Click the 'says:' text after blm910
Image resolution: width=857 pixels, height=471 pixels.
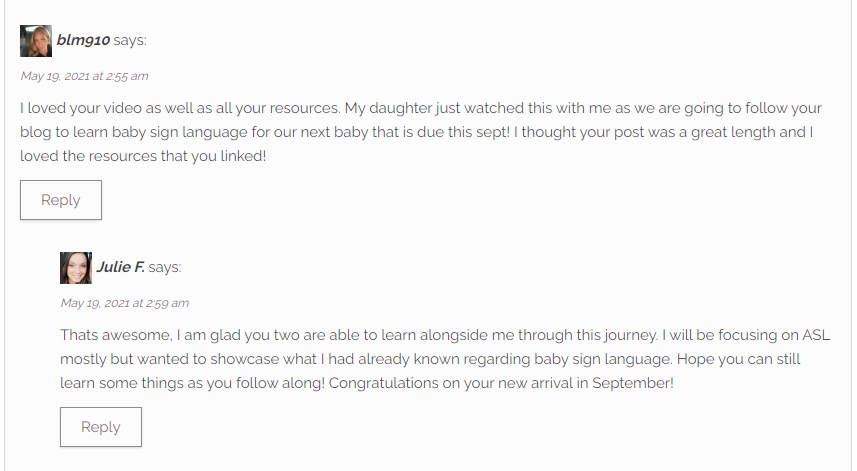(130, 40)
